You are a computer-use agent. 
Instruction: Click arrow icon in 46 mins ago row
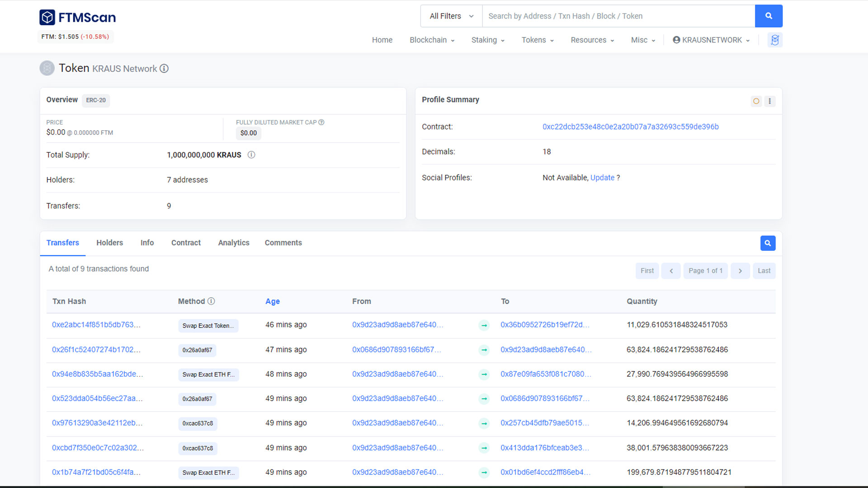pyautogui.click(x=484, y=325)
